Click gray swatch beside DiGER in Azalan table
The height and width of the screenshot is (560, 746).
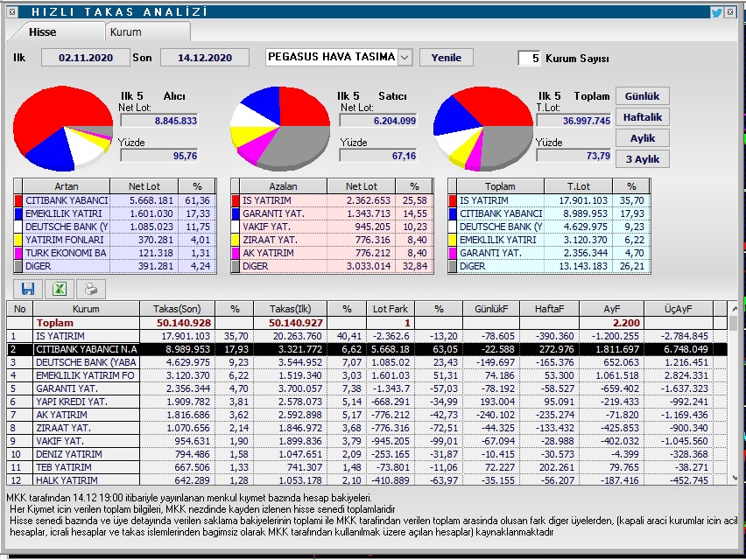click(x=235, y=266)
